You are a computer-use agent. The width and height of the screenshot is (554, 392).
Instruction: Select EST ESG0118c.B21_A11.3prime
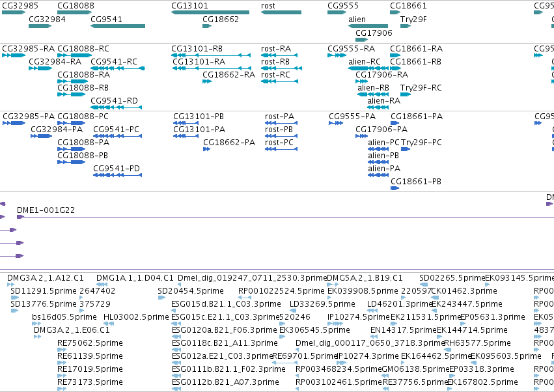click(225, 343)
